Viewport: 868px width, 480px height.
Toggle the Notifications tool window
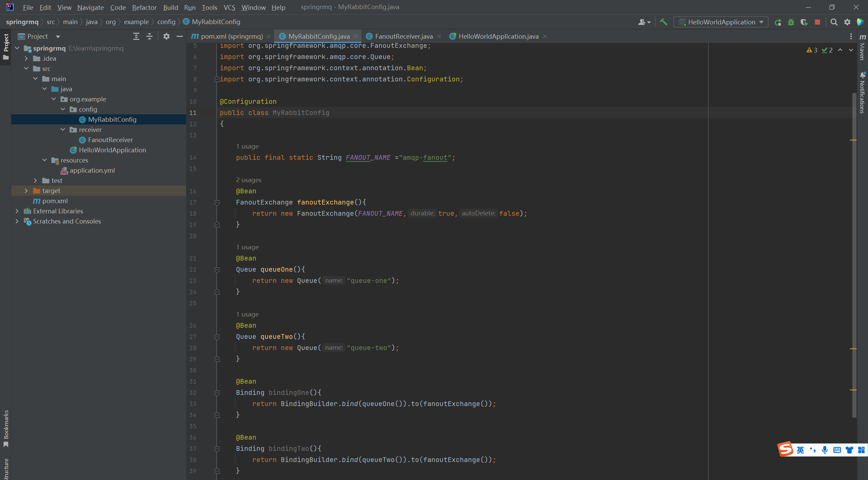[x=863, y=93]
